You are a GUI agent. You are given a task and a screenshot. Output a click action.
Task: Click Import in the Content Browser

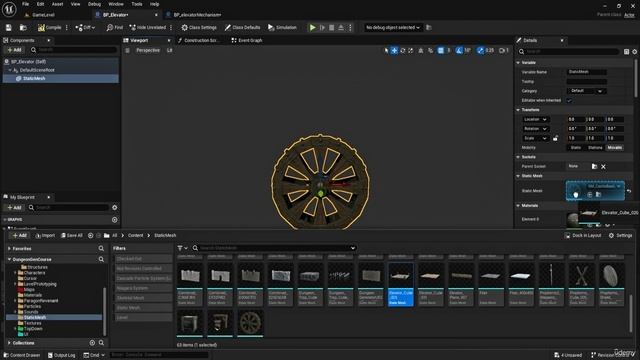coord(45,236)
